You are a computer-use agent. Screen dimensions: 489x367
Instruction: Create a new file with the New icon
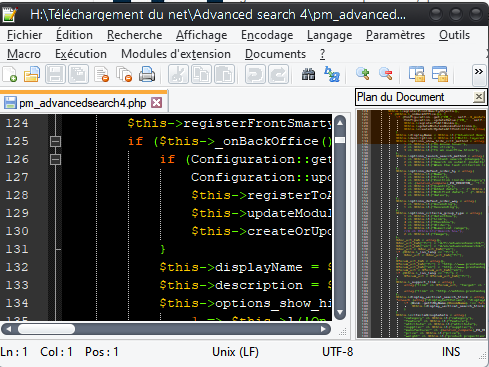click(x=10, y=74)
